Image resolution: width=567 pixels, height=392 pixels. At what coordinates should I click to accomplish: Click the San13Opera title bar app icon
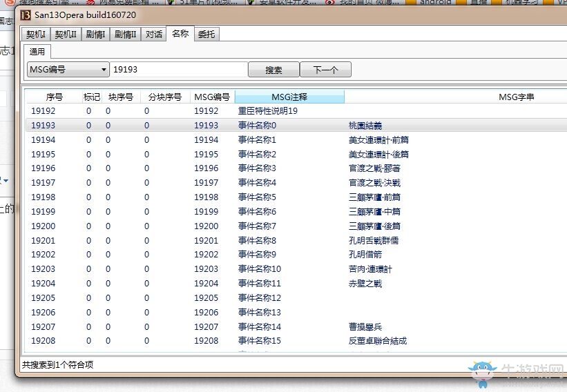[26, 15]
